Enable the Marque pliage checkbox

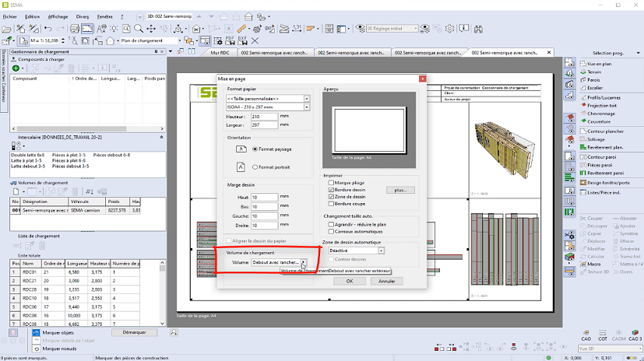point(331,182)
